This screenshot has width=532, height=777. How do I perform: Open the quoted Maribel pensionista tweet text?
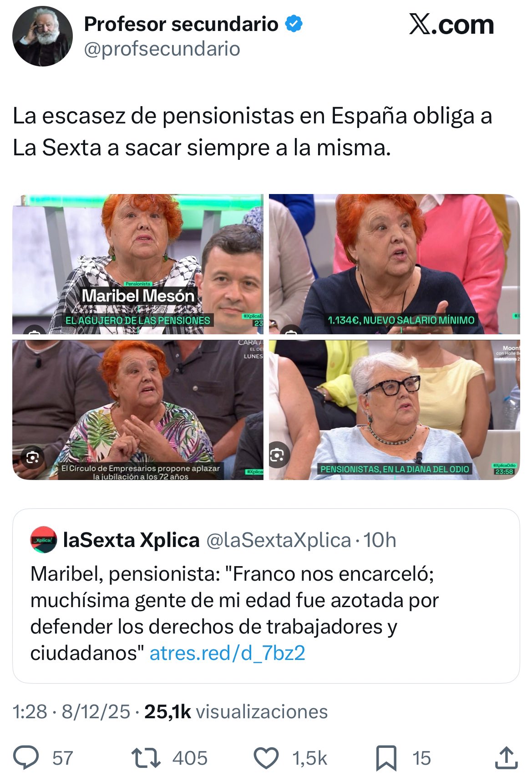pyautogui.click(x=234, y=613)
